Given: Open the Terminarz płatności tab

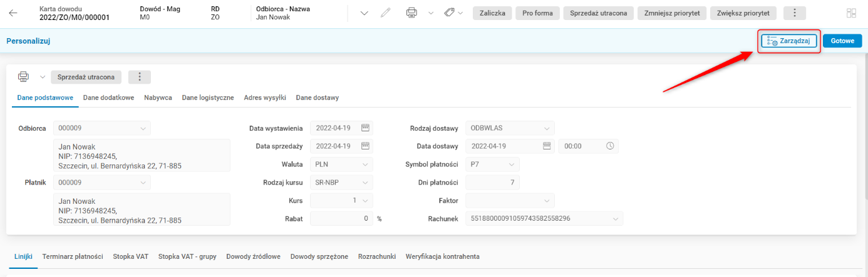Looking at the screenshot, I should click(73, 256).
